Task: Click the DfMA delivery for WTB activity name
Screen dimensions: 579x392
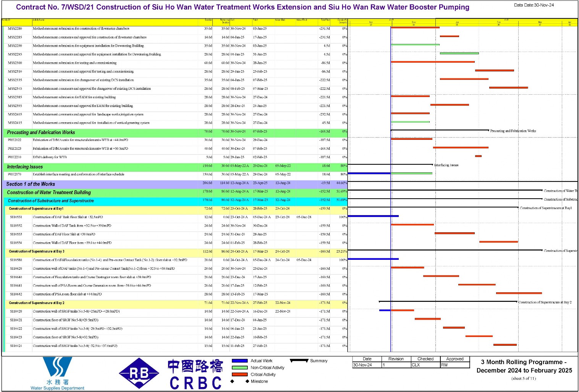Action: coord(50,157)
